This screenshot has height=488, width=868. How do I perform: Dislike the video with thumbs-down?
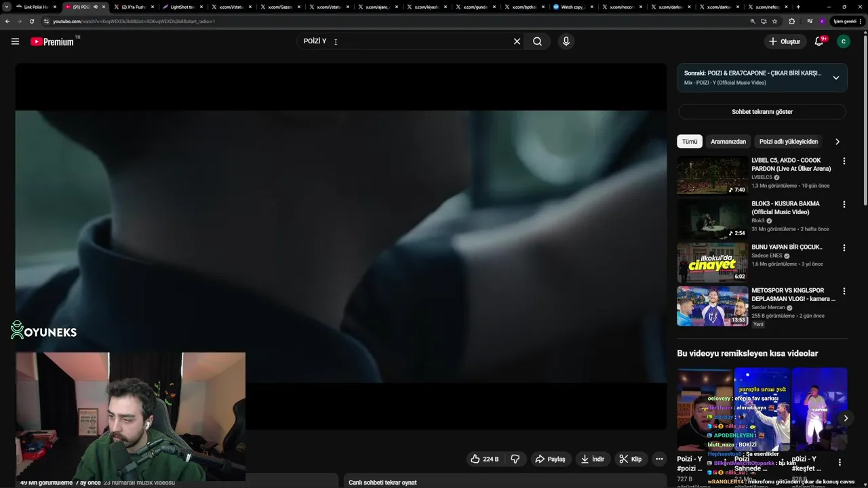(515, 459)
